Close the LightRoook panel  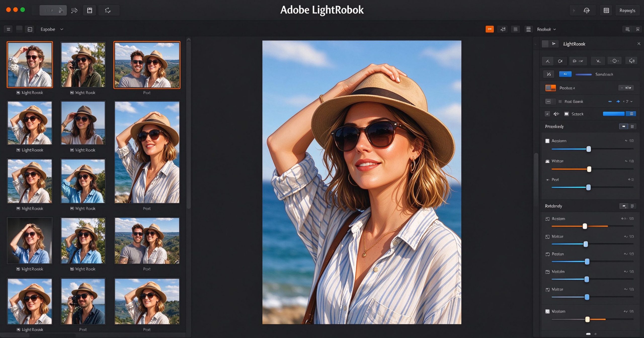tap(639, 44)
